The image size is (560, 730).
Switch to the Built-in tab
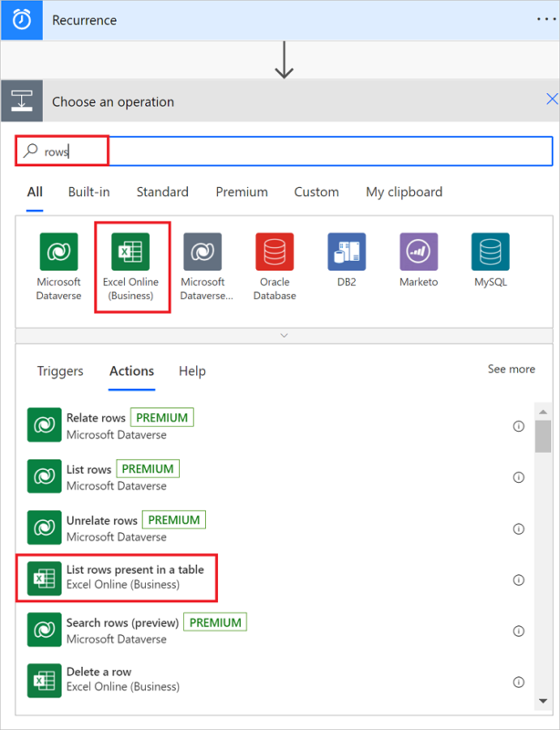coord(88,192)
